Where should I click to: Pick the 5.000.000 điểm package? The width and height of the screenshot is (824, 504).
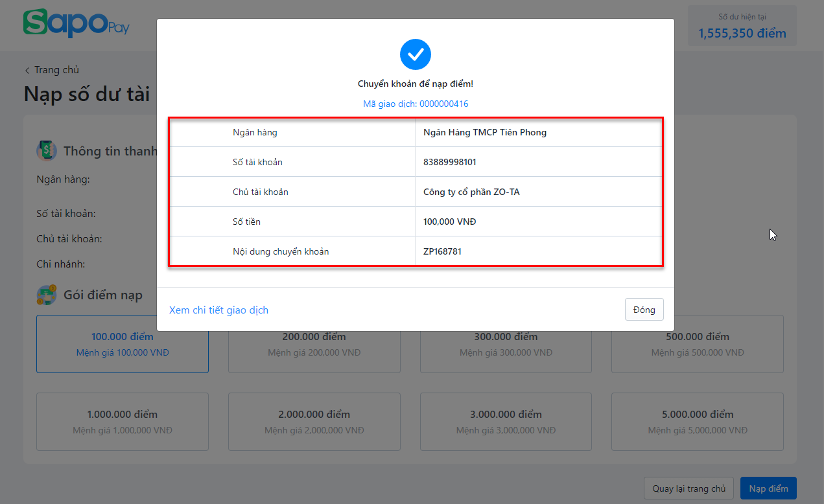point(698,422)
